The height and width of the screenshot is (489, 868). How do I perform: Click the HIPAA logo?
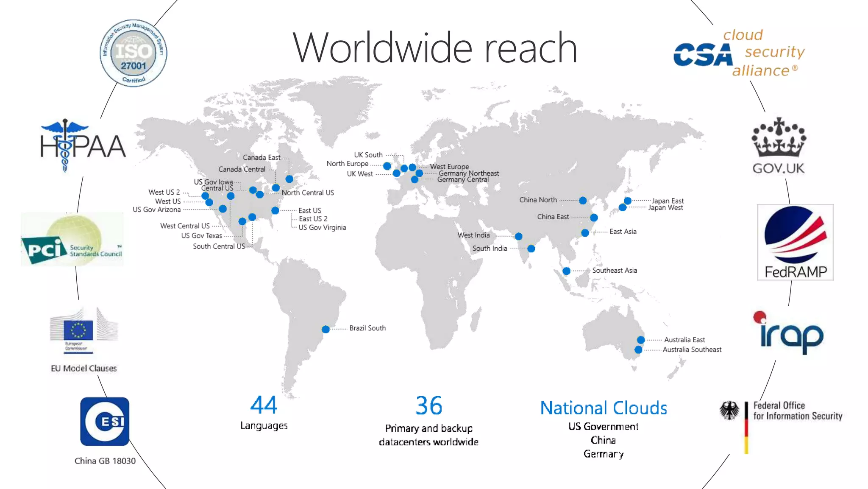click(x=83, y=145)
